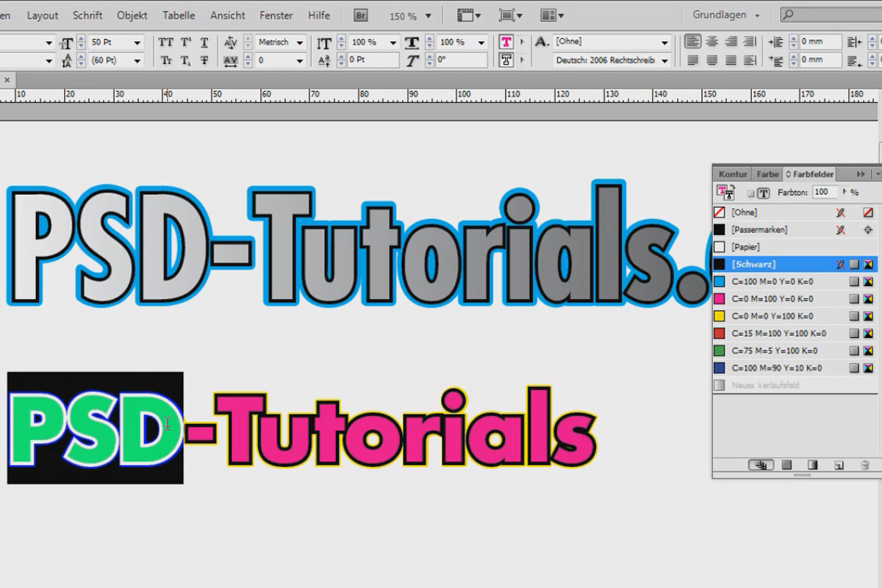Create new swatch with the page icon

click(x=839, y=465)
